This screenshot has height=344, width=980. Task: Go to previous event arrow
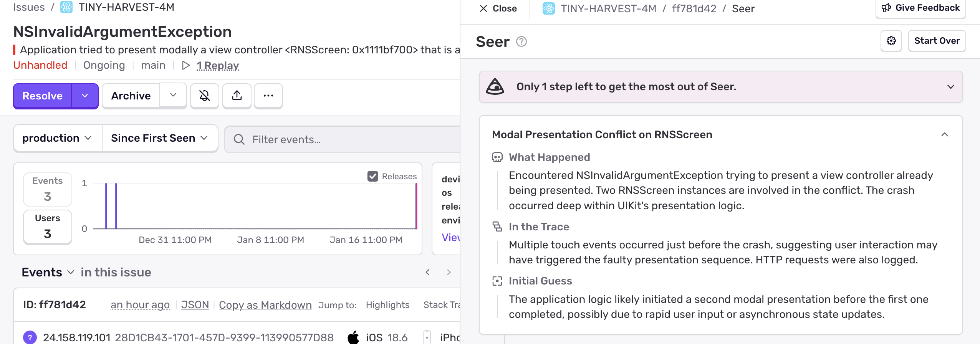tap(427, 272)
